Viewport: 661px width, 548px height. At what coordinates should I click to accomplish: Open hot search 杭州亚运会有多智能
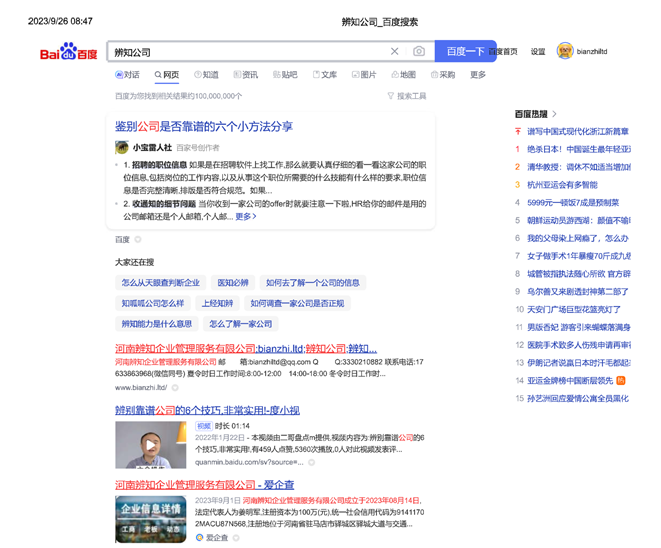click(562, 185)
